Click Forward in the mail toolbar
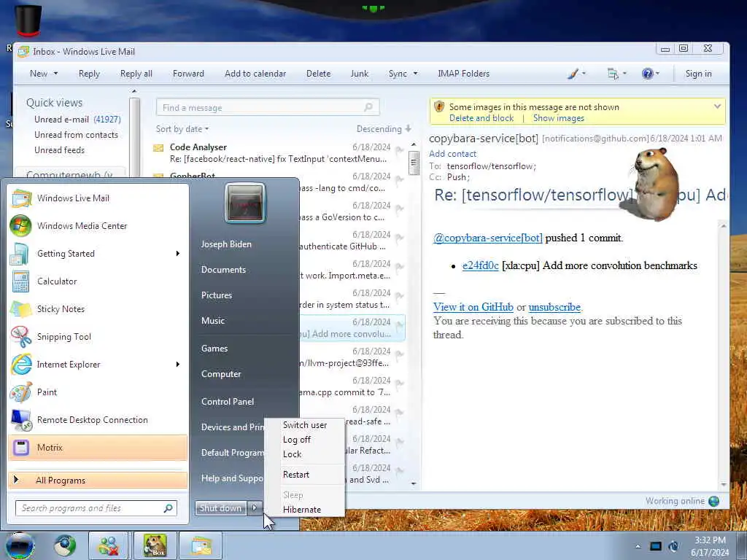 [x=188, y=74]
